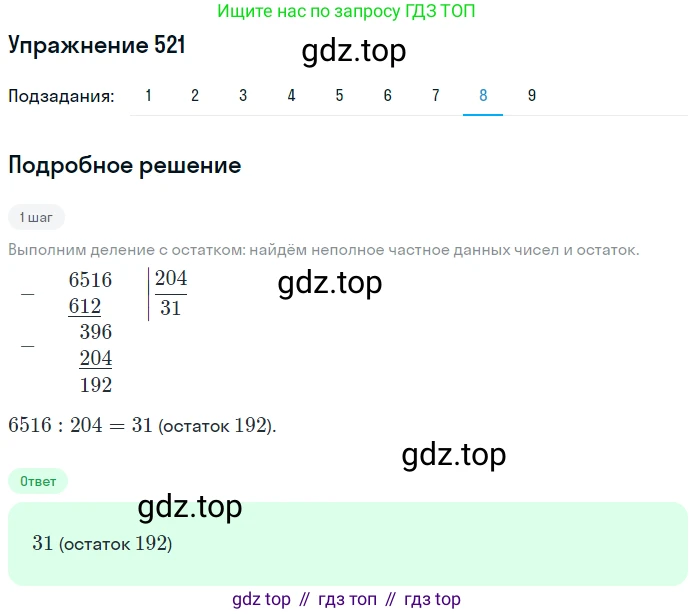
Task: Go to subtask tab 5
Action: coord(340,95)
